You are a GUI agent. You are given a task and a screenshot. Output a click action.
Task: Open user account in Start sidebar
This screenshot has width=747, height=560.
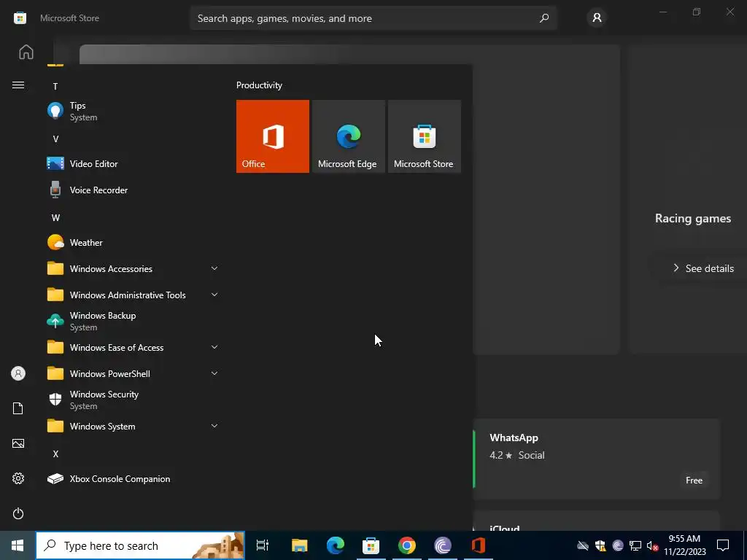(x=18, y=373)
